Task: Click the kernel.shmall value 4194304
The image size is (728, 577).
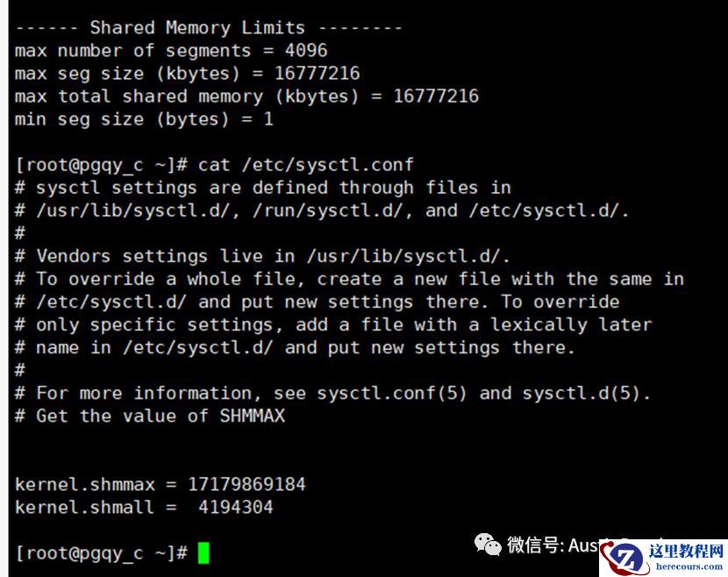Action: (236, 507)
